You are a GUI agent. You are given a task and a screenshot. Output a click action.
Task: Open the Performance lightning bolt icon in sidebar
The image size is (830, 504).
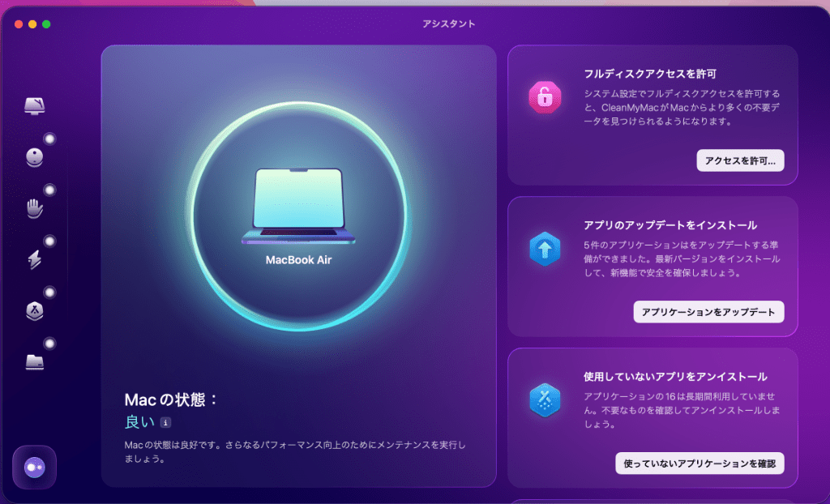pyautogui.click(x=34, y=259)
